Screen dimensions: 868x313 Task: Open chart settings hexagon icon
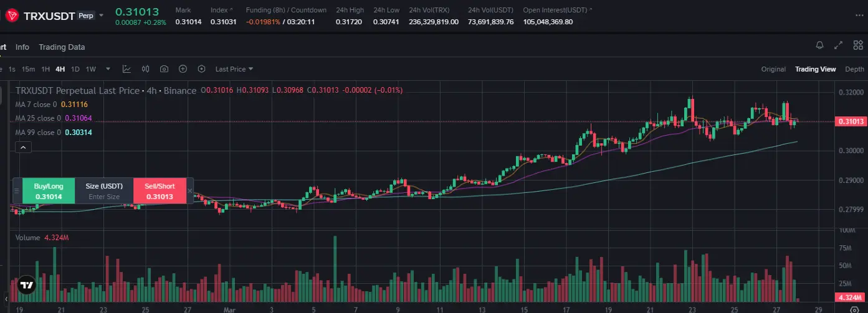click(x=201, y=69)
